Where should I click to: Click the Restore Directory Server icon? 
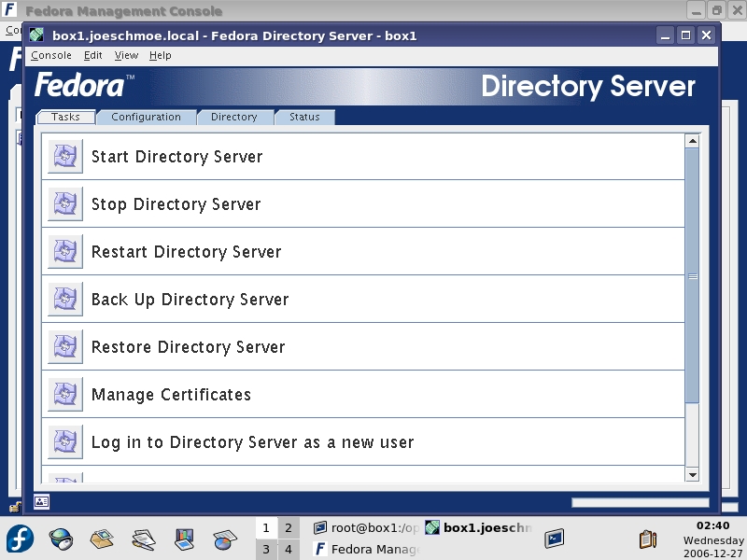point(65,347)
